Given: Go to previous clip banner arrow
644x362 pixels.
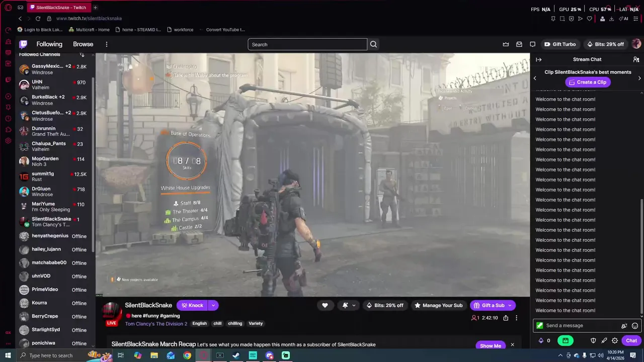Looking at the screenshot, I should (x=535, y=78).
